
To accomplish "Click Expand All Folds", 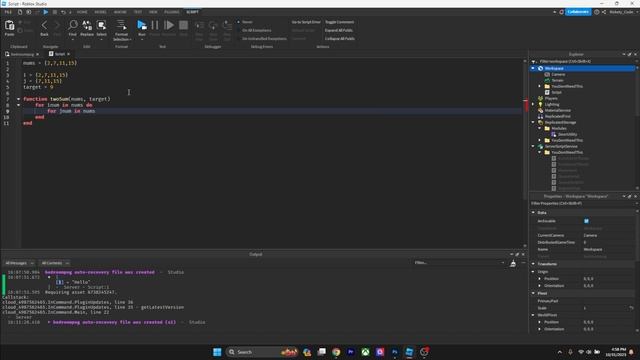I will 339,30.
